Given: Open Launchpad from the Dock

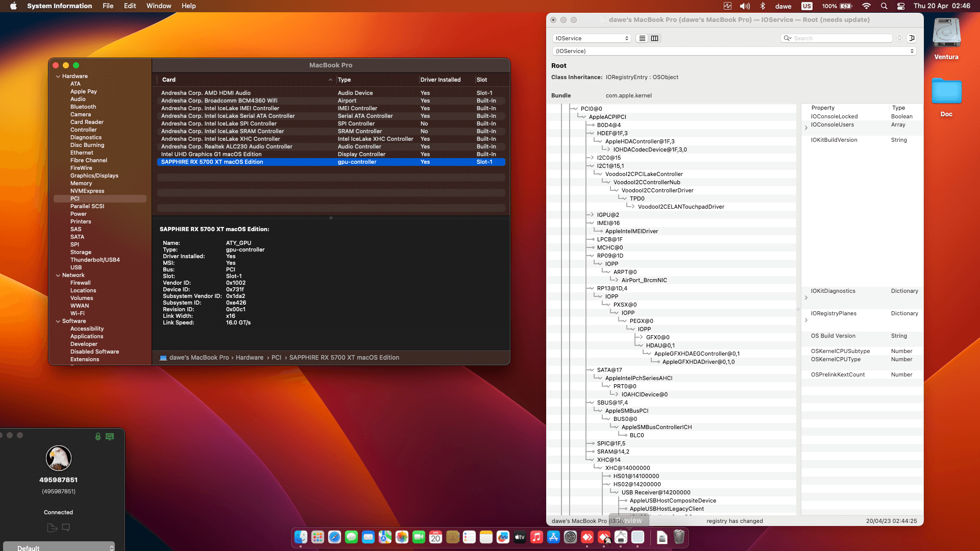Looking at the screenshot, I should 317,537.
